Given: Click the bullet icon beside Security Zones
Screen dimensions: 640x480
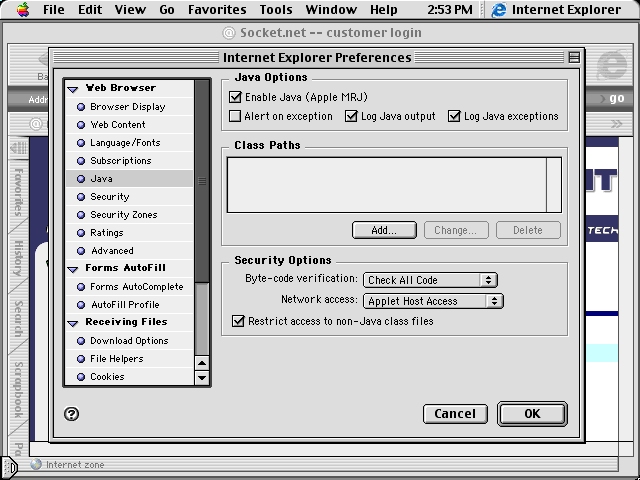Looking at the screenshot, I should [81, 215].
